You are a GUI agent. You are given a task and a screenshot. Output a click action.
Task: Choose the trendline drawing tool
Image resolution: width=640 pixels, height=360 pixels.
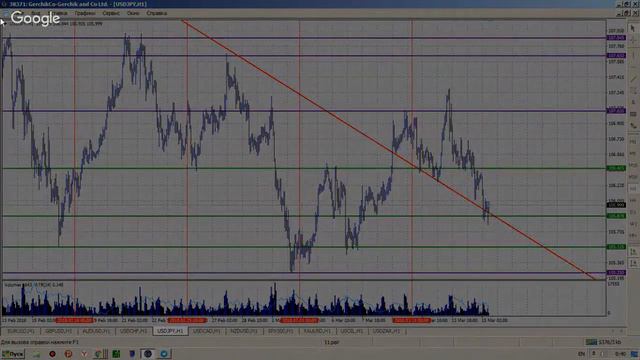(x=633, y=78)
